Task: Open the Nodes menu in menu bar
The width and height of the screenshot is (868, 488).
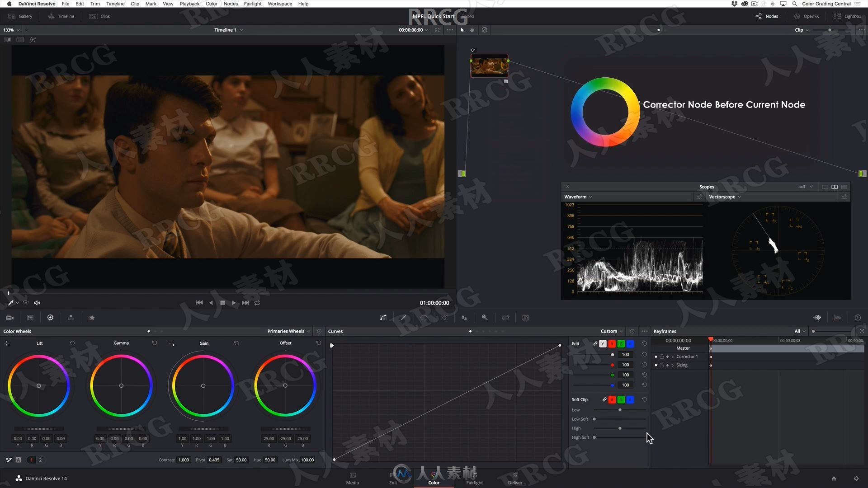Action: (232, 4)
